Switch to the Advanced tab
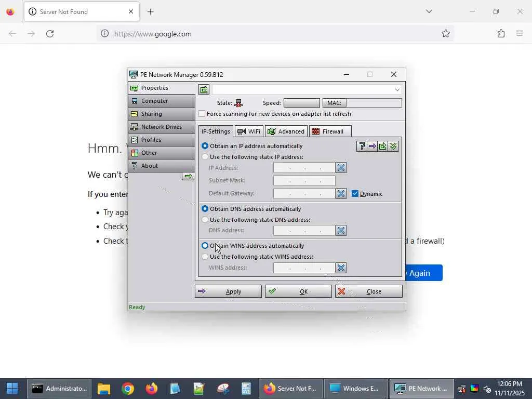The image size is (532, 399). 286,131
